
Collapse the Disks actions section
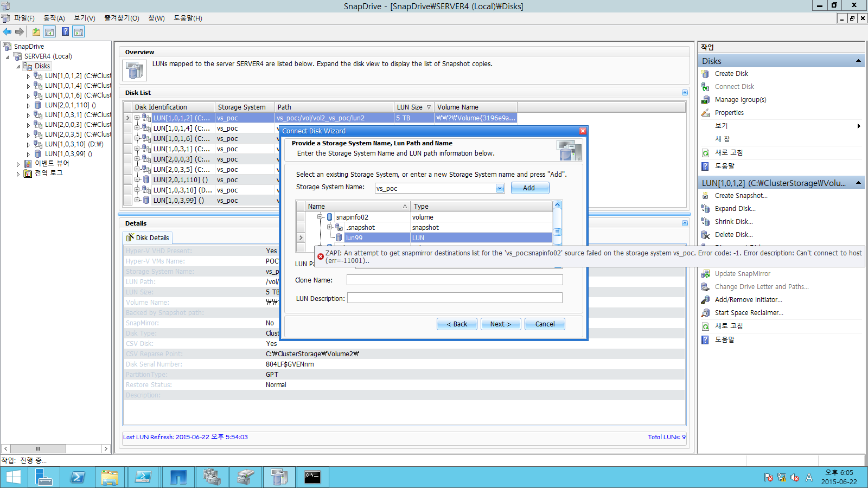(858, 61)
